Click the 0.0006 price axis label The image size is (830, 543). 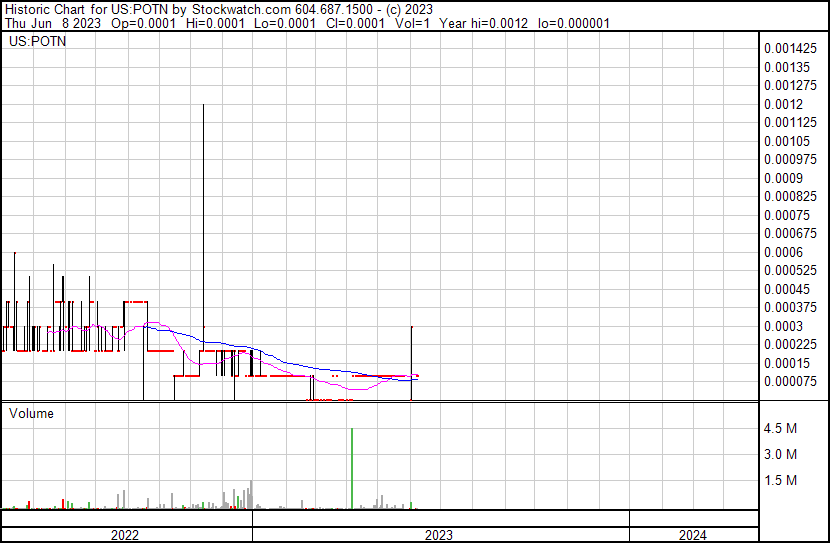click(782, 252)
